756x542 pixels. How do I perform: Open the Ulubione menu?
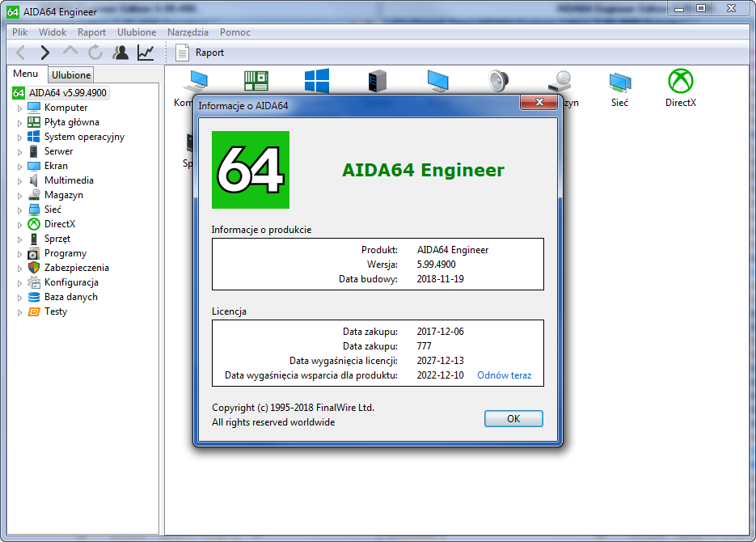point(137,32)
